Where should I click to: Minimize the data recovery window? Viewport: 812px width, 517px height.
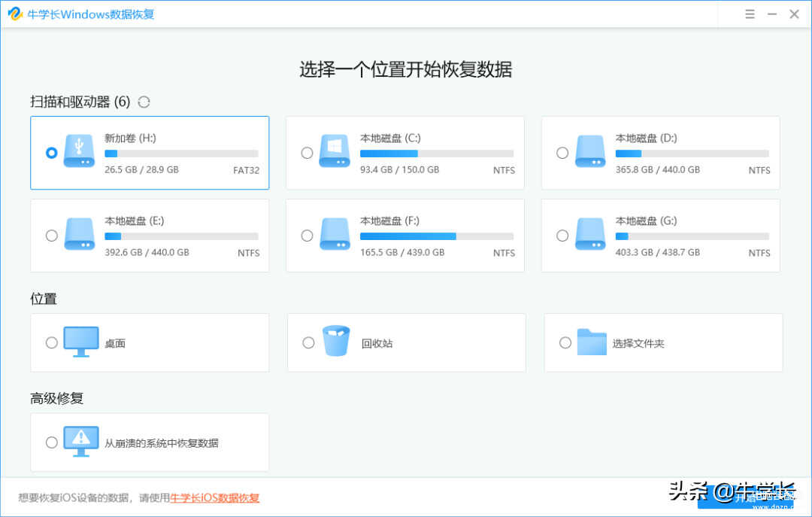(x=772, y=14)
